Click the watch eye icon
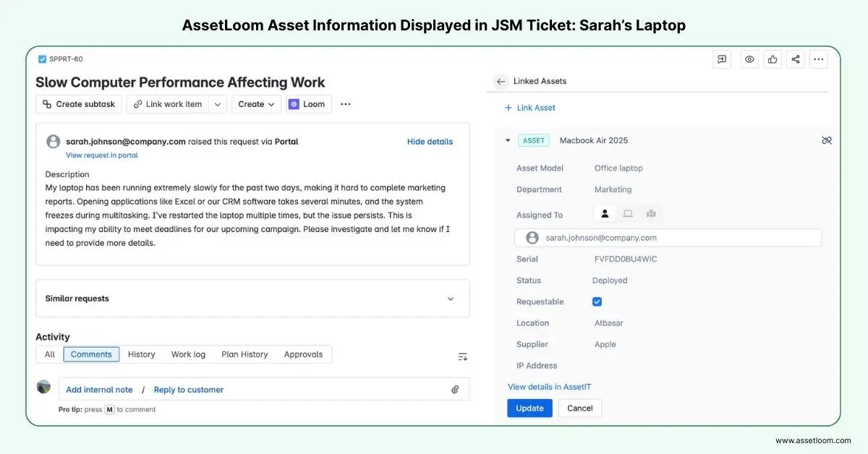 tap(749, 60)
